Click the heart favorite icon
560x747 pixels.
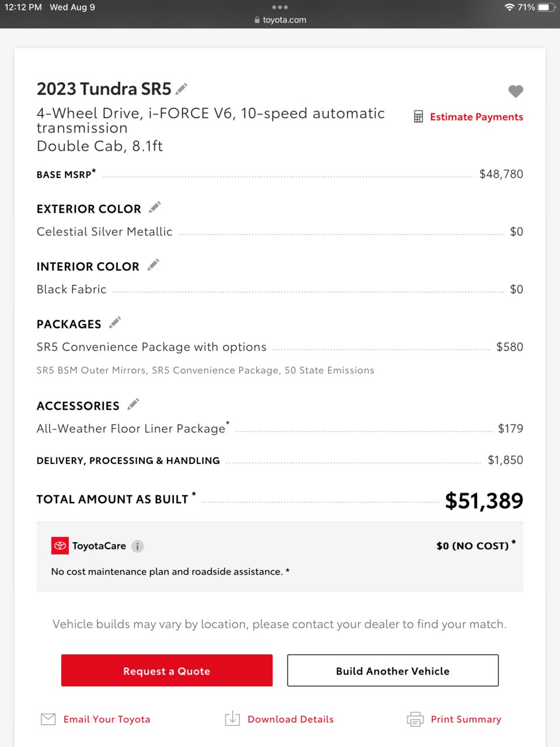tap(516, 91)
